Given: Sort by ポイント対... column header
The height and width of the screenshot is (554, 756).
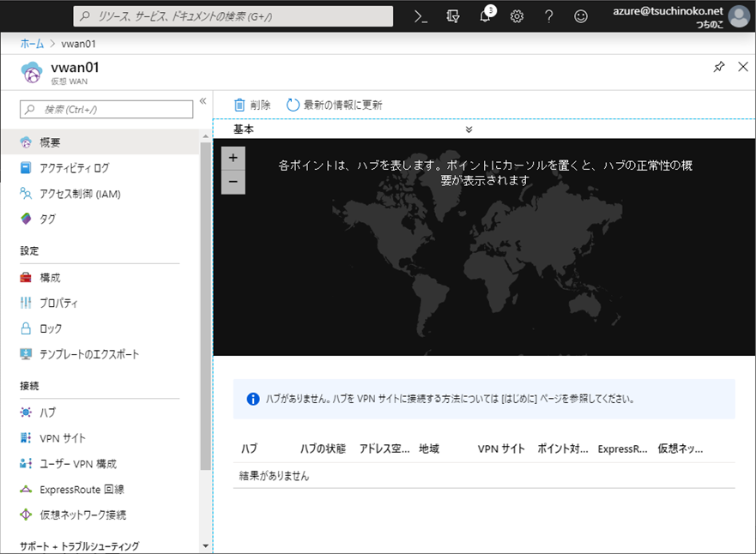Looking at the screenshot, I should pos(563,449).
